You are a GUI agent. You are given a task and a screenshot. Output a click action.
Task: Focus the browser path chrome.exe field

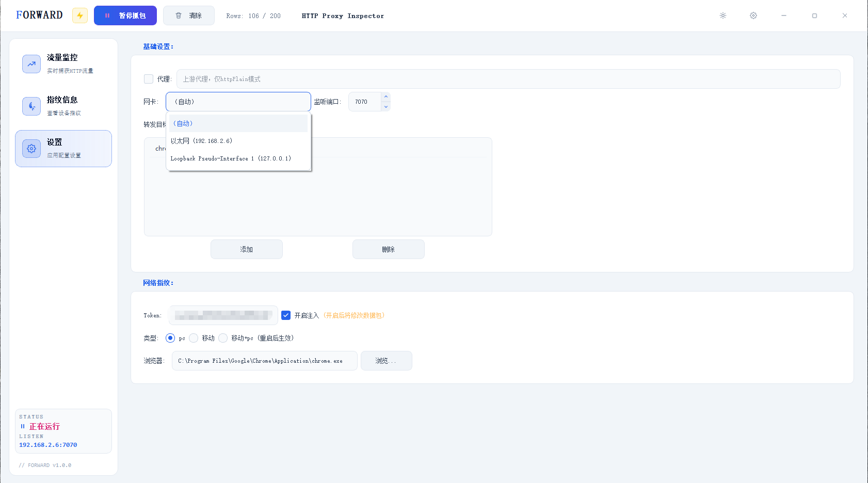tap(265, 361)
